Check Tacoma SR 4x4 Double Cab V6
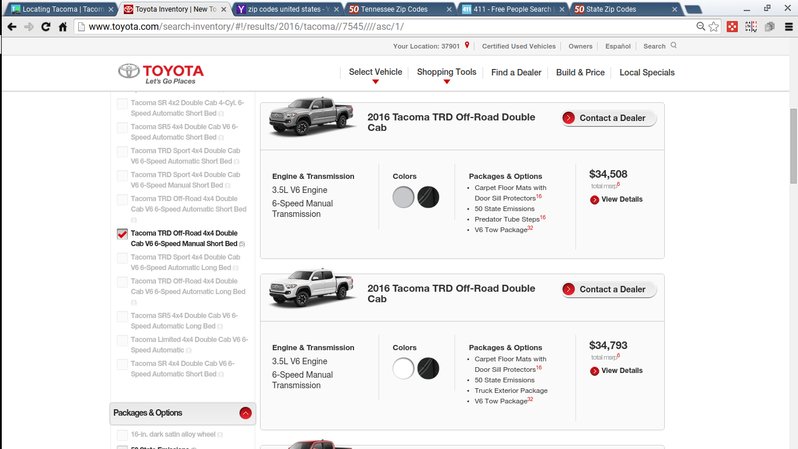 (122, 364)
